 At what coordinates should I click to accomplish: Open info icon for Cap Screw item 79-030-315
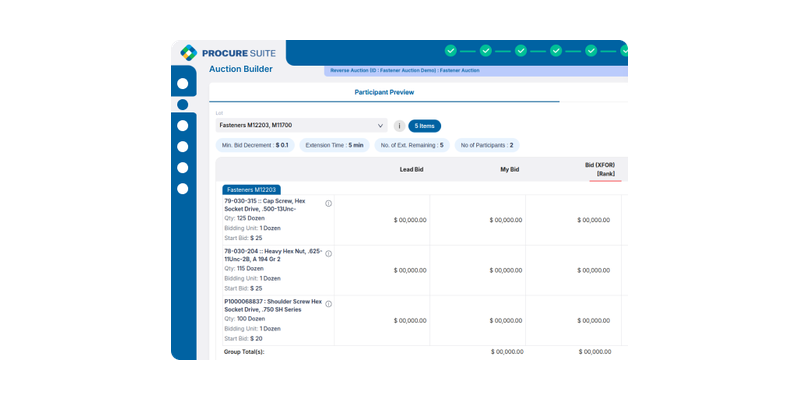(329, 203)
